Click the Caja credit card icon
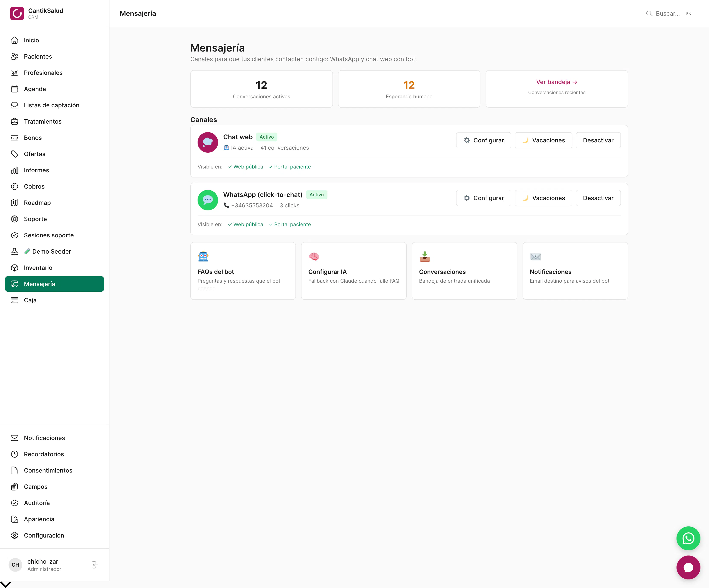 tap(15, 300)
